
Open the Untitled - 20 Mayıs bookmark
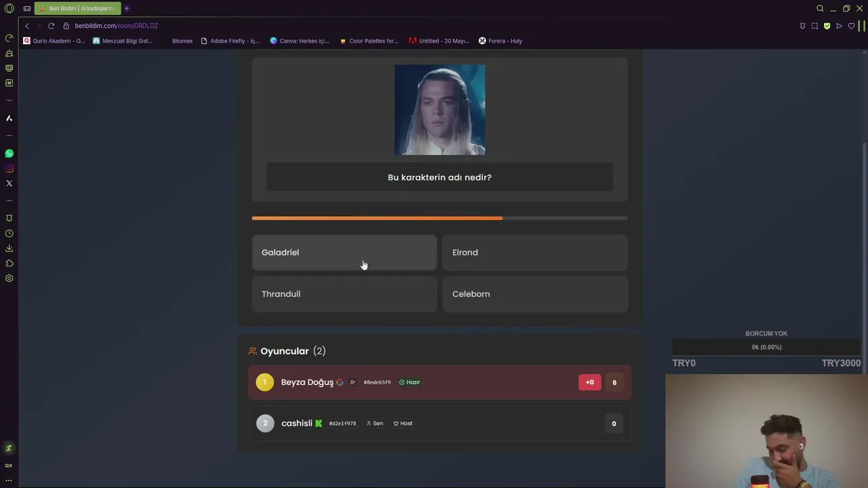(x=439, y=41)
